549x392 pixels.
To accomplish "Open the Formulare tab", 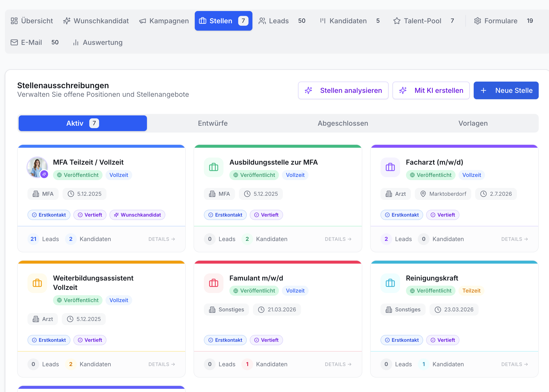I will tap(503, 21).
